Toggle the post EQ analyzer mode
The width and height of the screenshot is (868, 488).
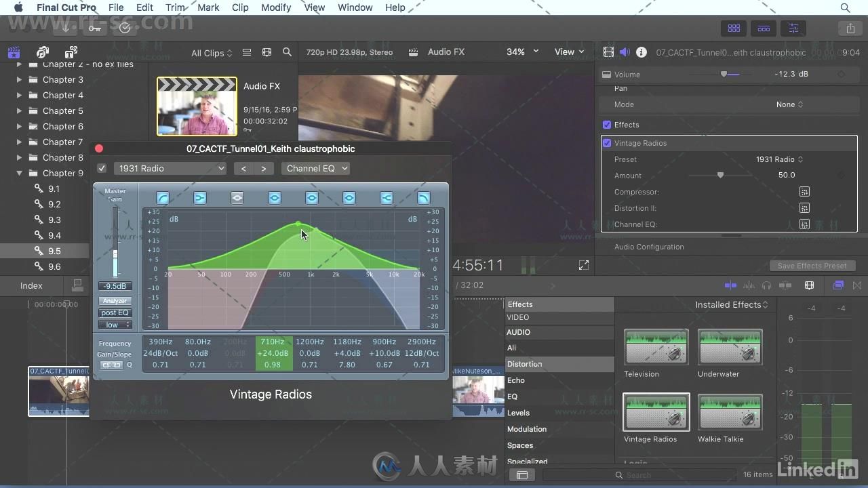tap(115, 312)
